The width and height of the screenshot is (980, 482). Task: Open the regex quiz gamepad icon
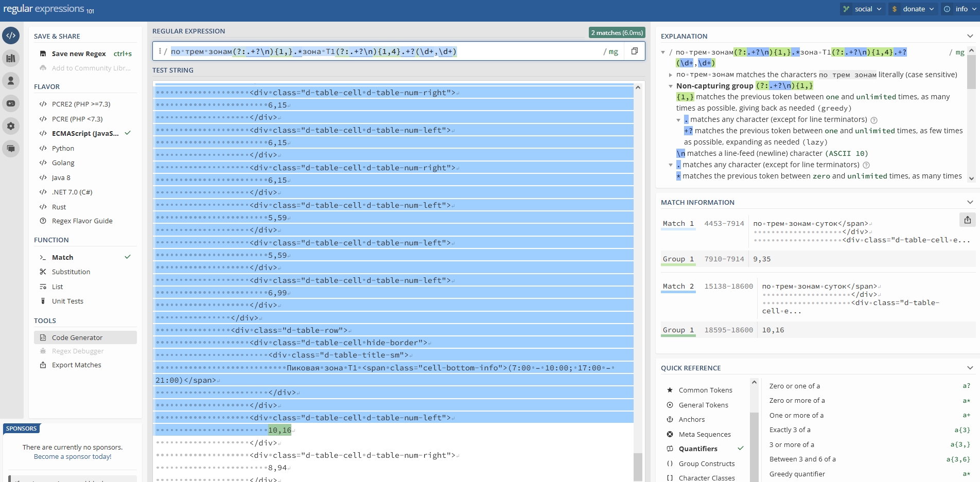11,103
